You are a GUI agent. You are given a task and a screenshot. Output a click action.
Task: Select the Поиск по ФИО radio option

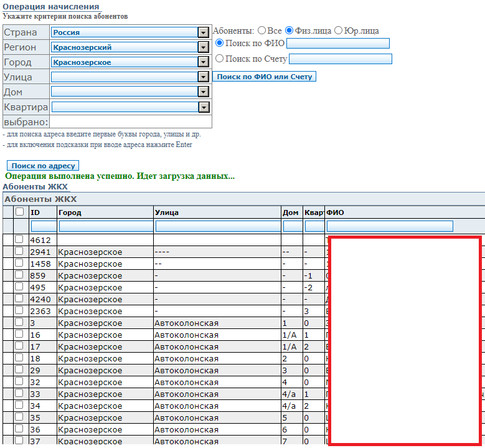[x=219, y=43]
